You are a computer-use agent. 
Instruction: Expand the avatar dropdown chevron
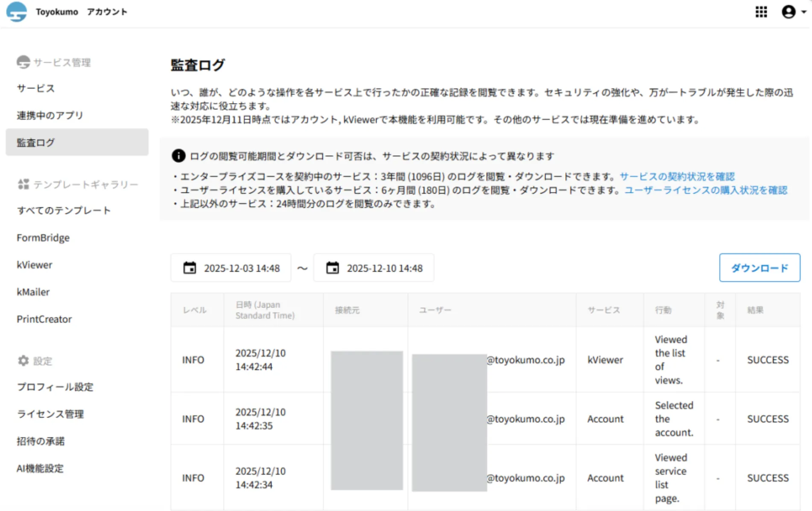tap(802, 12)
